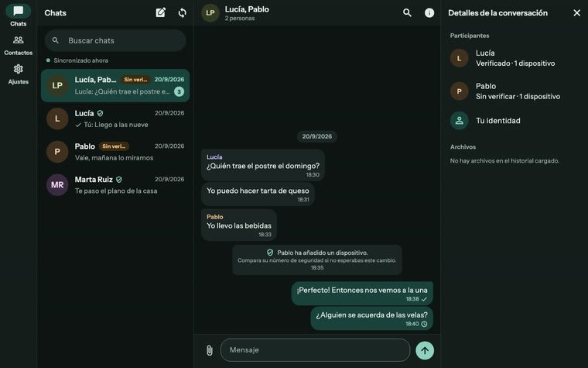Open the Lucía chat row
The width and height of the screenshot is (588, 368).
click(x=115, y=119)
